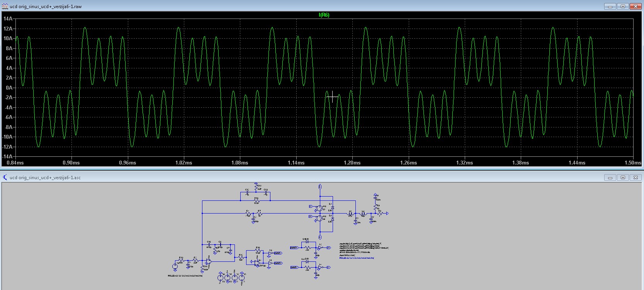
Task: Select capacitor C12 in the feedback network
Action: [x=266, y=192]
